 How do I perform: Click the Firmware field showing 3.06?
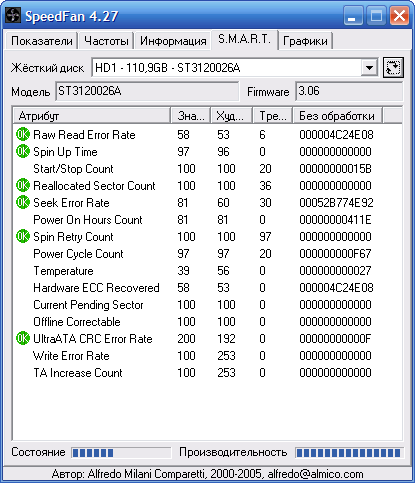tap(349, 91)
